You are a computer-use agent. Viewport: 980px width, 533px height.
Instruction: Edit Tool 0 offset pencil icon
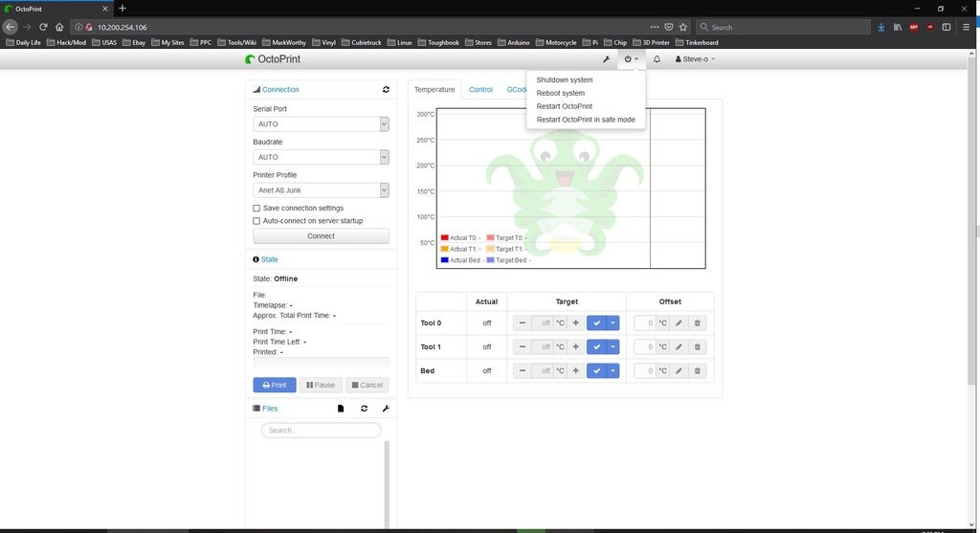pos(679,323)
